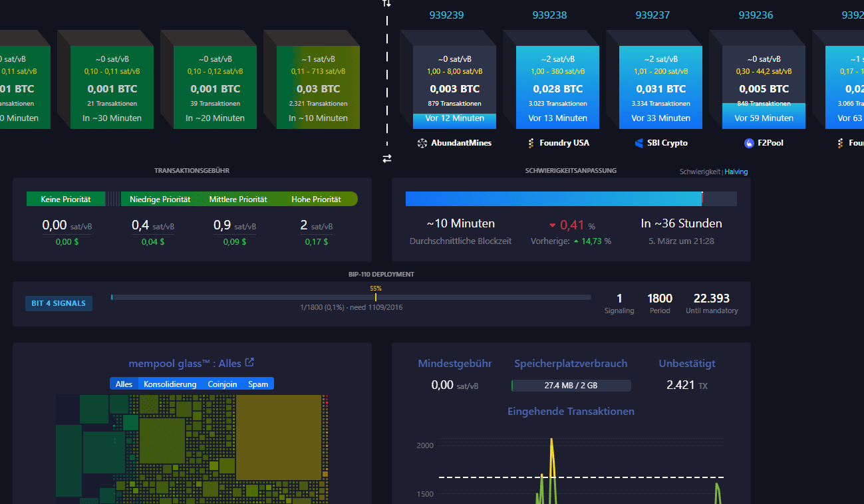Open the Halving view link
864x504 pixels.
pos(736,172)
